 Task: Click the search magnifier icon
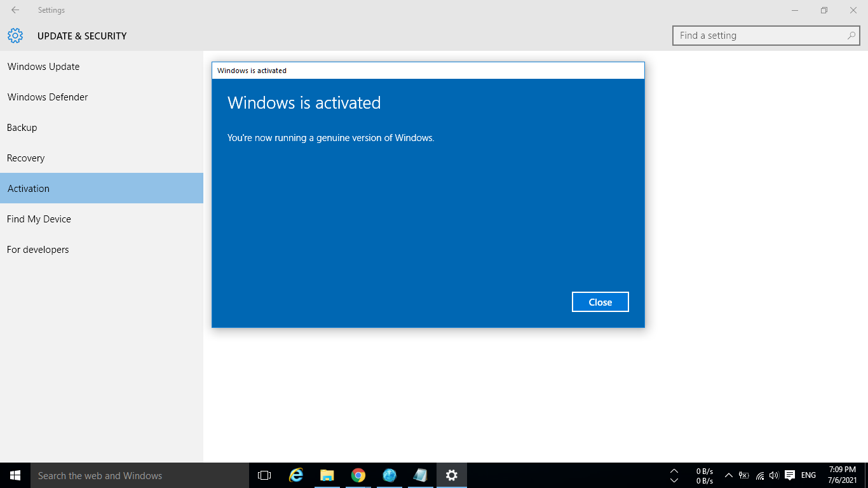tap(851, 36)
